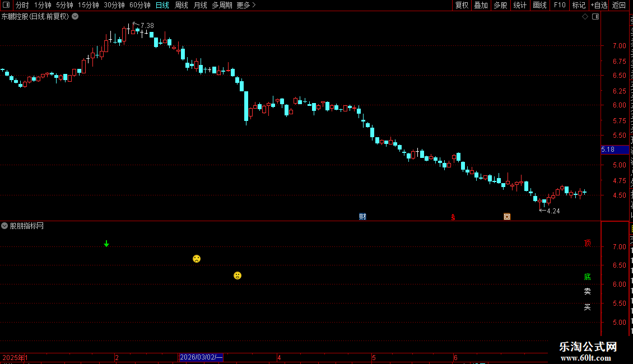Click the orange square event marker
Viewport: 633px width, 364px height.
pos(507,217)
